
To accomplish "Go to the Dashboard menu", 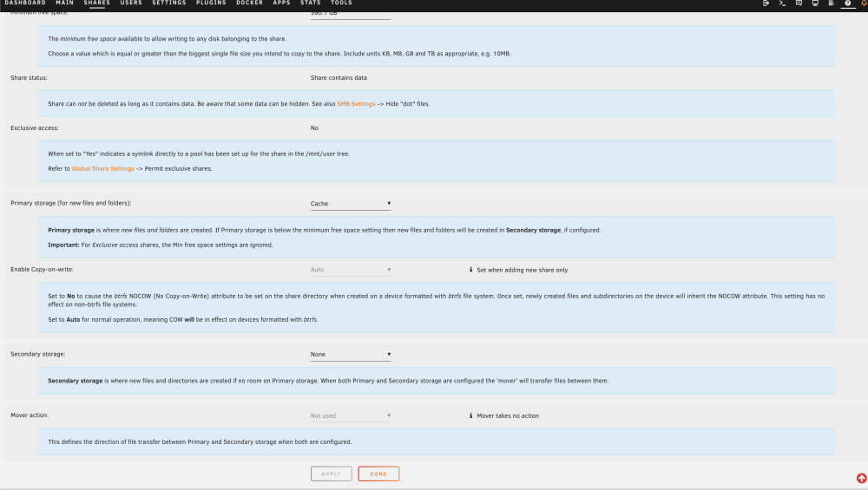I will (25, 3).
